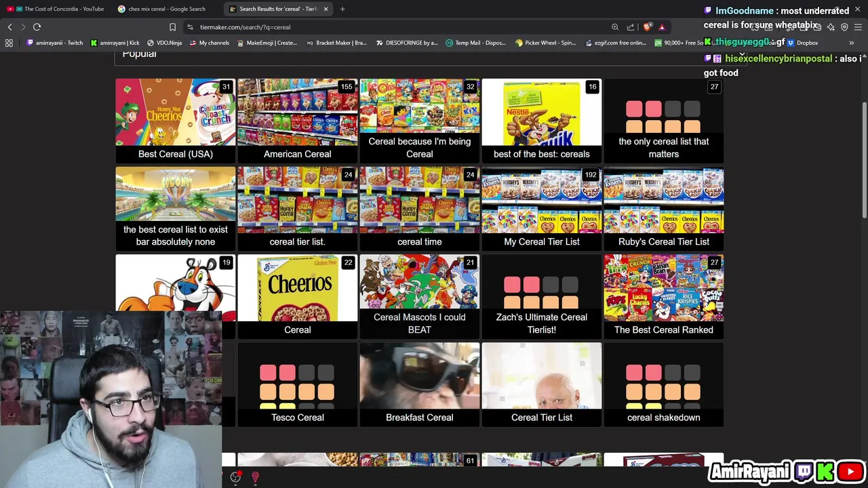Close the tiermaker Search Results tab
This screenshot has height=488, width=868.
tap(325, 9)
